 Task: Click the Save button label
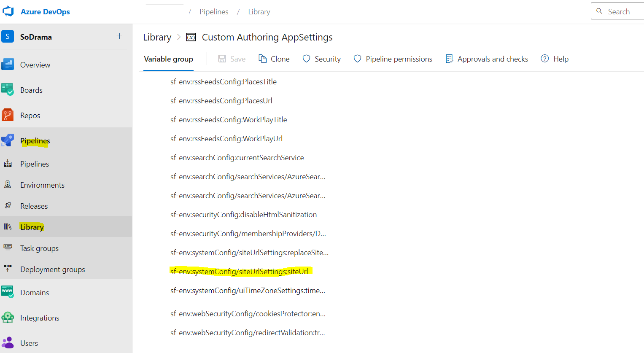pos(238,59)
